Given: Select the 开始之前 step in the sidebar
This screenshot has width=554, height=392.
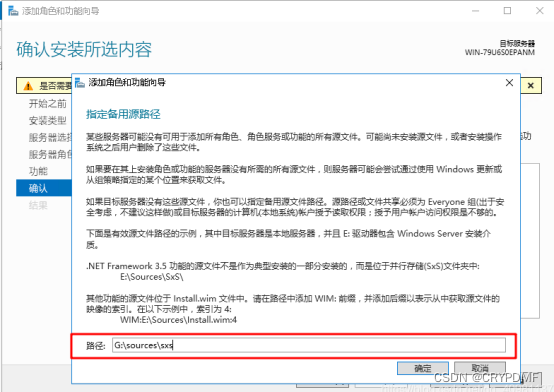Looking at the screenshot, I should [x=47, y=104].
